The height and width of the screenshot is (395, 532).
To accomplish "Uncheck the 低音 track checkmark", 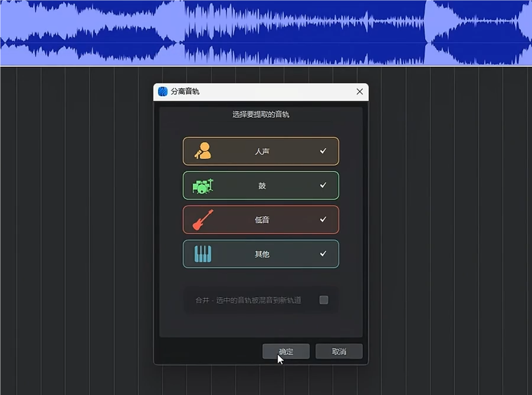I will coord(323,220).
